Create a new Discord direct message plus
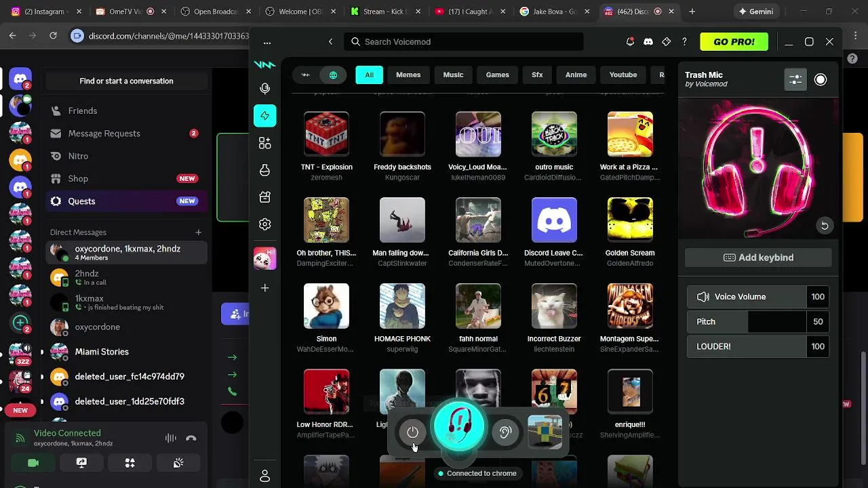Image resolution: width=868 pixels, height=488 pixels. [198, 232]
